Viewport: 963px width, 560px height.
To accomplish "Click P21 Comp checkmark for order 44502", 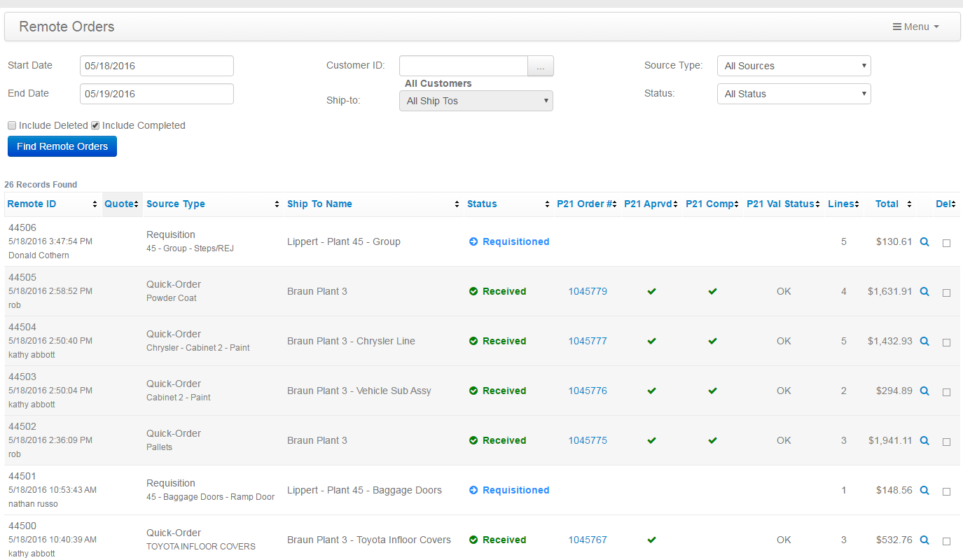I will click(712, 440).
